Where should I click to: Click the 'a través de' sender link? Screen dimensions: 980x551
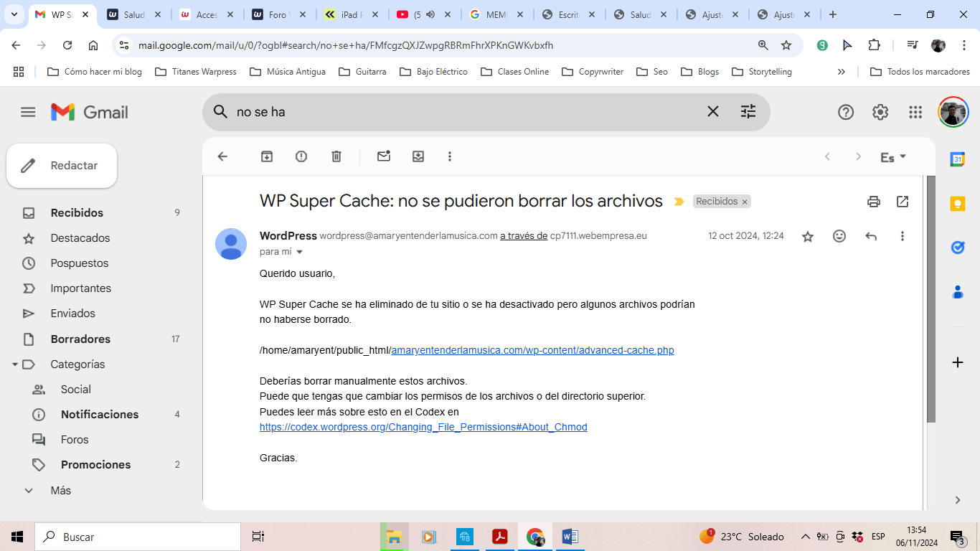[524, 236]
